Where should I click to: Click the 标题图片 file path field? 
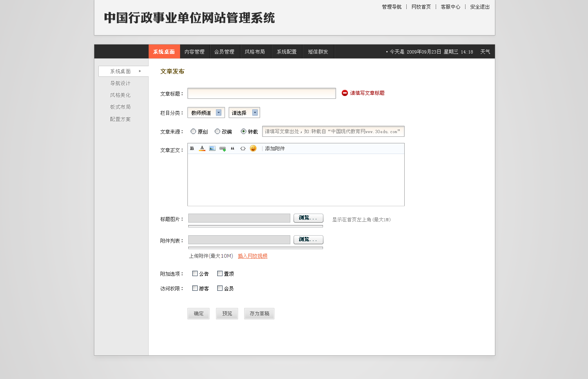tap(239, 218)
